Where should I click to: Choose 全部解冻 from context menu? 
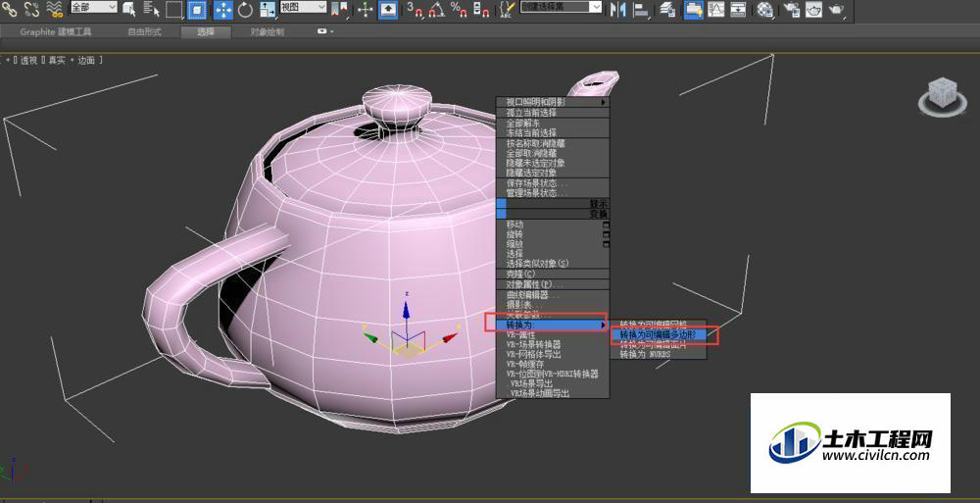pos(553,124)
